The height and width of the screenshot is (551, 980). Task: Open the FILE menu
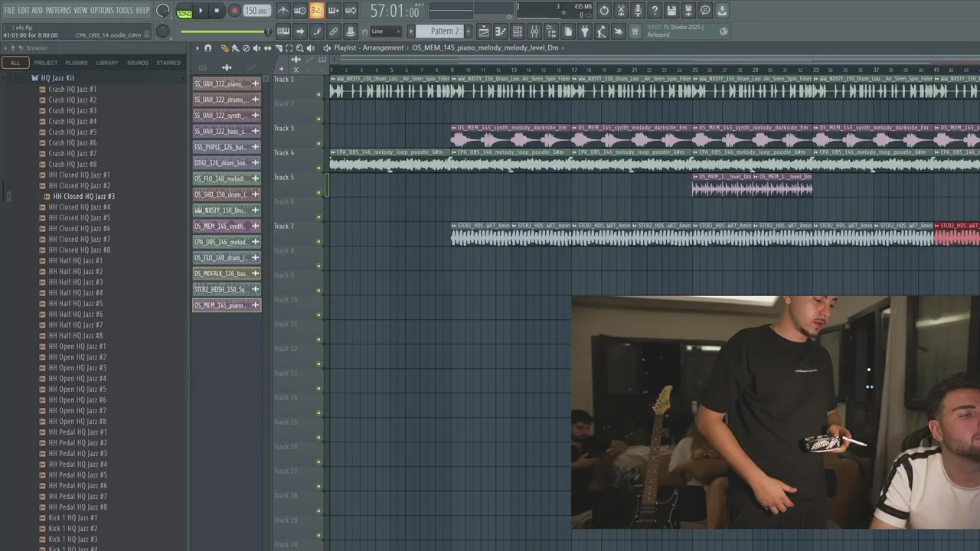click(9, 11)
